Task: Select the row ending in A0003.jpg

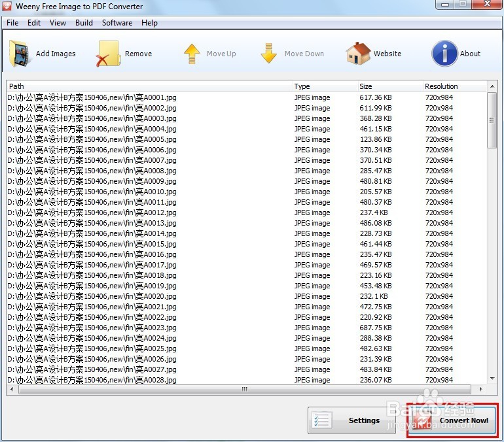Action: [247, 118]
